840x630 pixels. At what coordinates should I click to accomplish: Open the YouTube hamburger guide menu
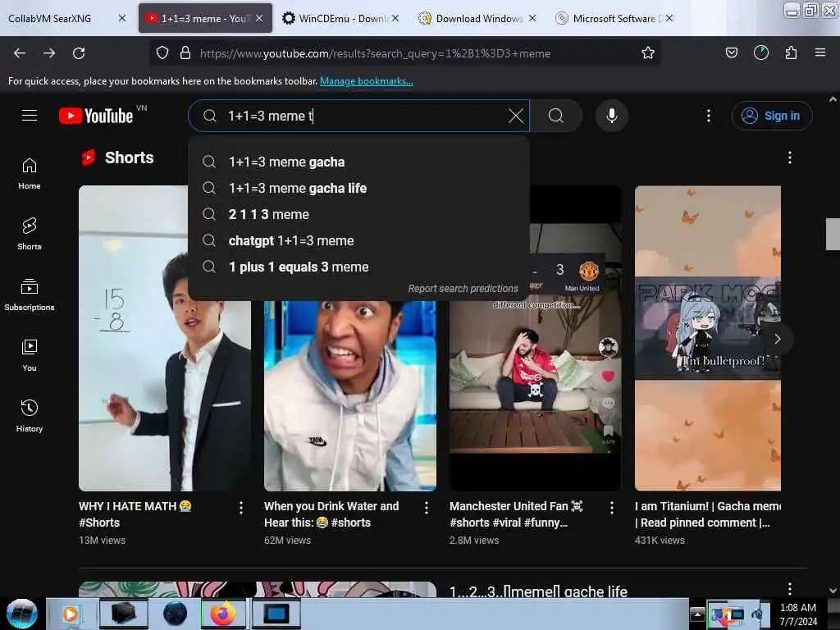pyautogui.click(x=30, y=115)
